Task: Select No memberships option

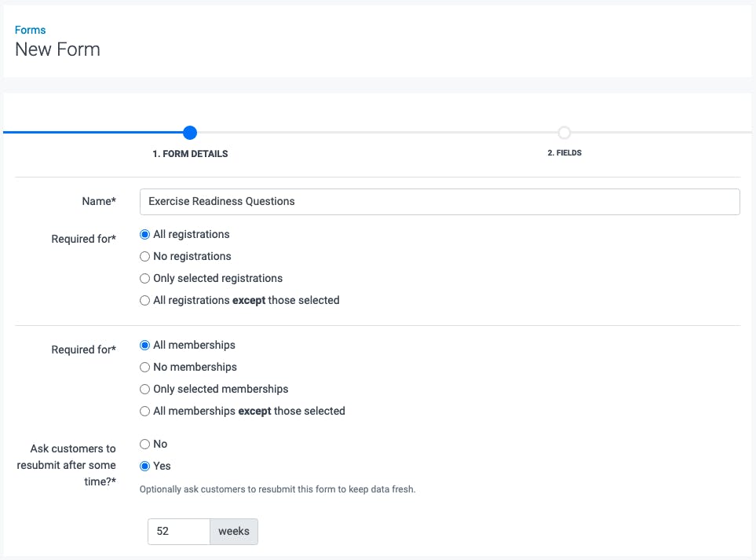Action: (144, 367)
